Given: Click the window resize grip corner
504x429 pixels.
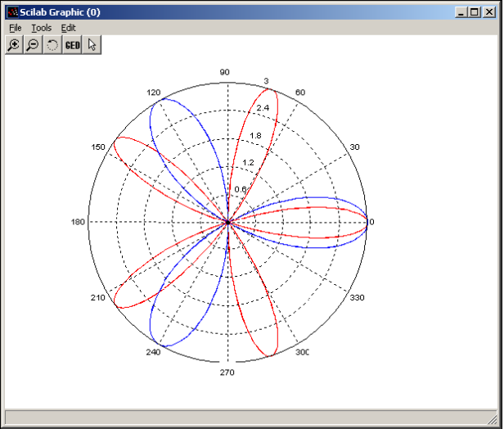Looking at the screenshot, I should point(492,419).
